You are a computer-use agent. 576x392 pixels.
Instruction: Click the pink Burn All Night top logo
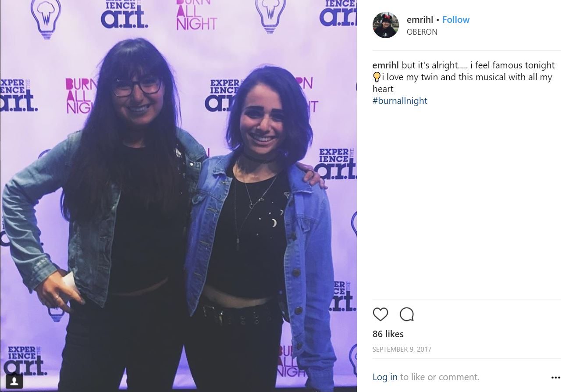pos(196,15)
